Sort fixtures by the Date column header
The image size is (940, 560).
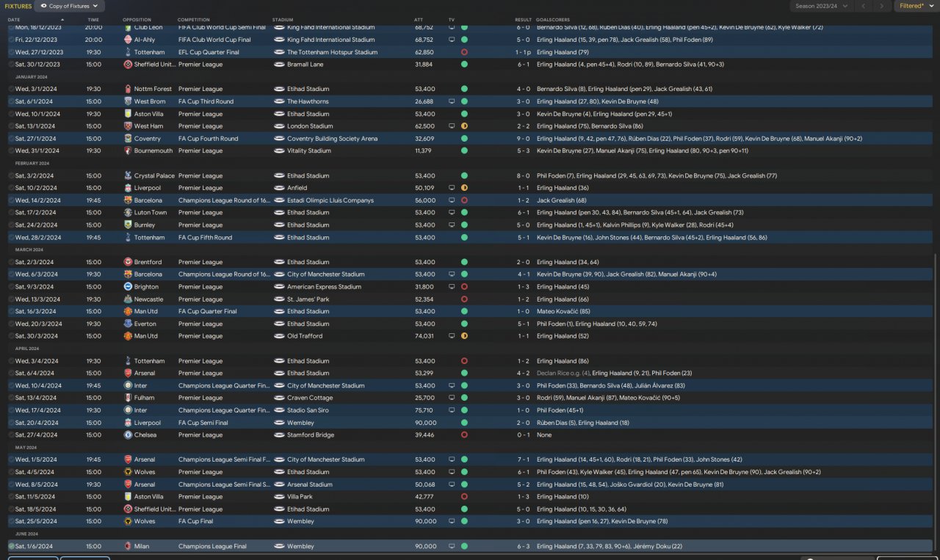(14, 19)
